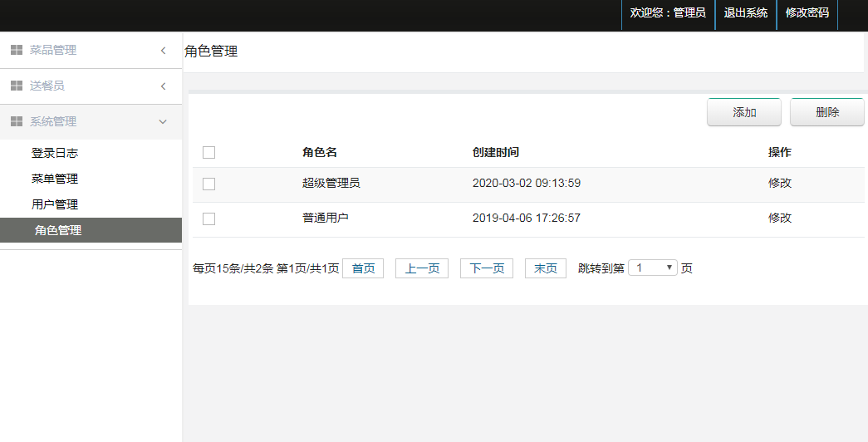Go to 菜单管理 page
868x442 pixels.
coord(55,179)
